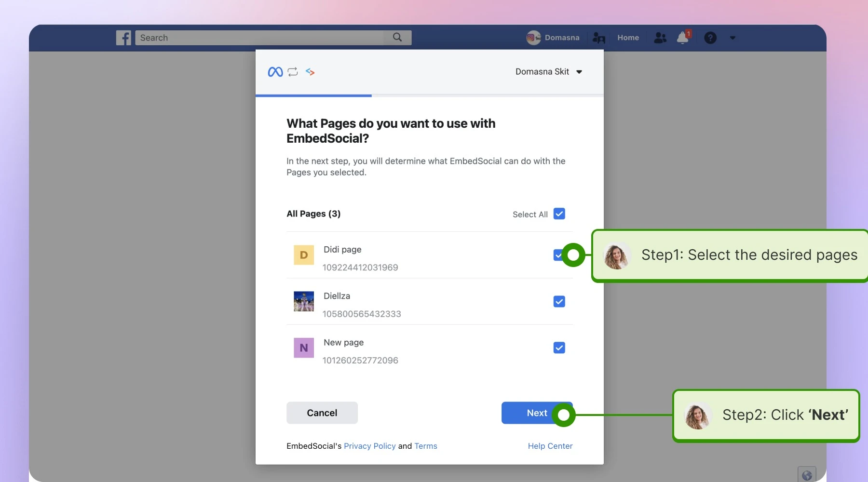Click the Cancel button
The image size is (868, 482).
(322, 413)
